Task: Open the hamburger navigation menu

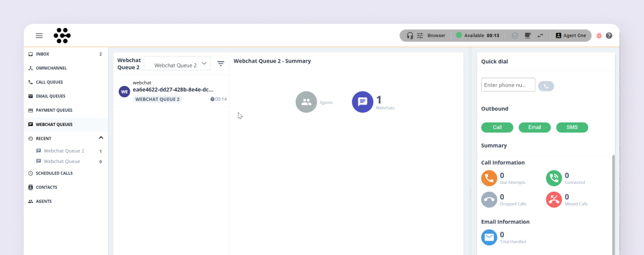Action: point(39,36)
